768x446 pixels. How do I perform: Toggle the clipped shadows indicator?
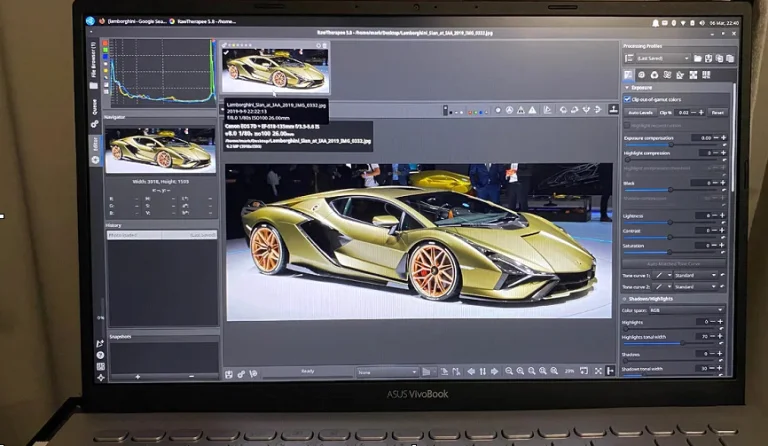(521, 110)
